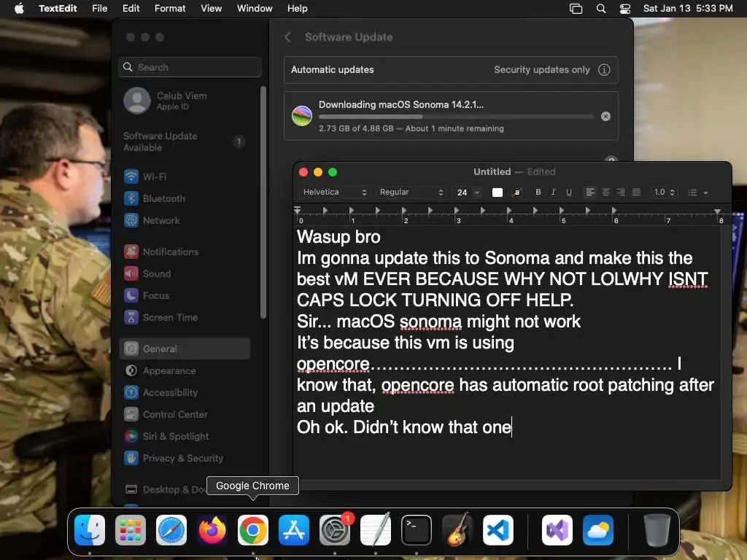The image size is (747, 560).
Task: Open the Trash in the Dock
Action: pyautogui.click(x=657, y=530)
